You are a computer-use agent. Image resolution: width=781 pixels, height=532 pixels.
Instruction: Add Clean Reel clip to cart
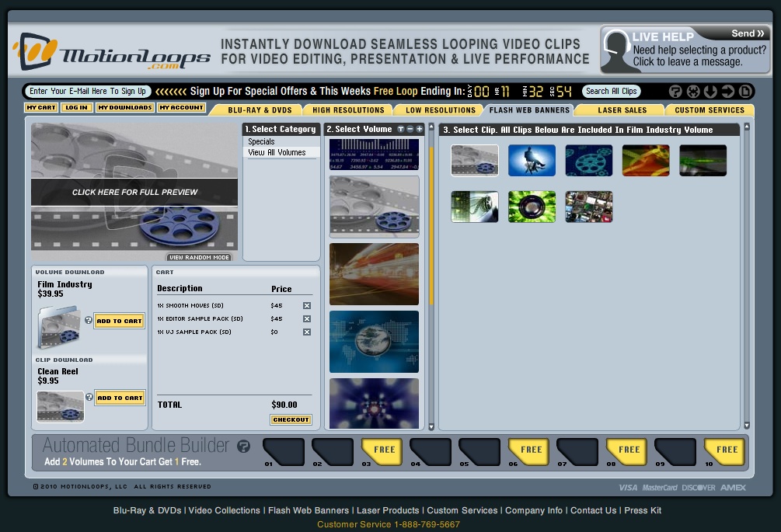[120, 398]
